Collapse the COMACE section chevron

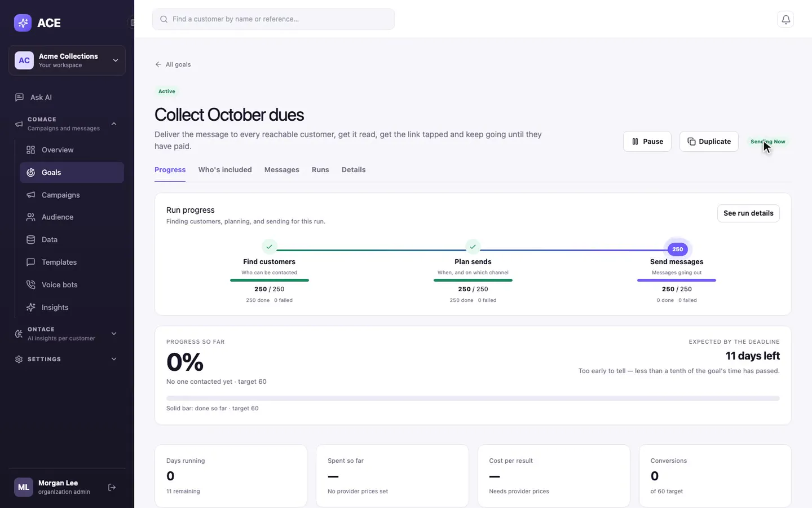coord(114,124)
